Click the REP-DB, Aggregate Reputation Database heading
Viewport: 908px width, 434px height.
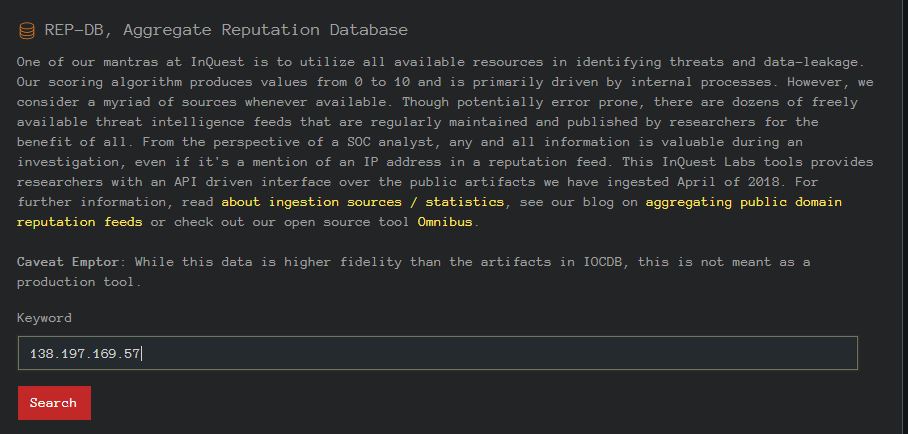pyautogui.click(x=226, y=30)
